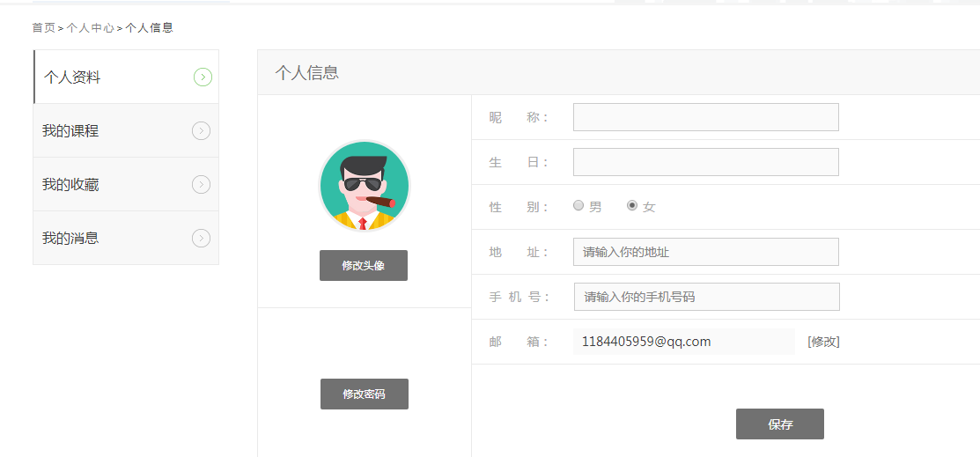Click the 个人信息 panel heading
The width and height of the screenshot is (980, 457).
(307, 72)
